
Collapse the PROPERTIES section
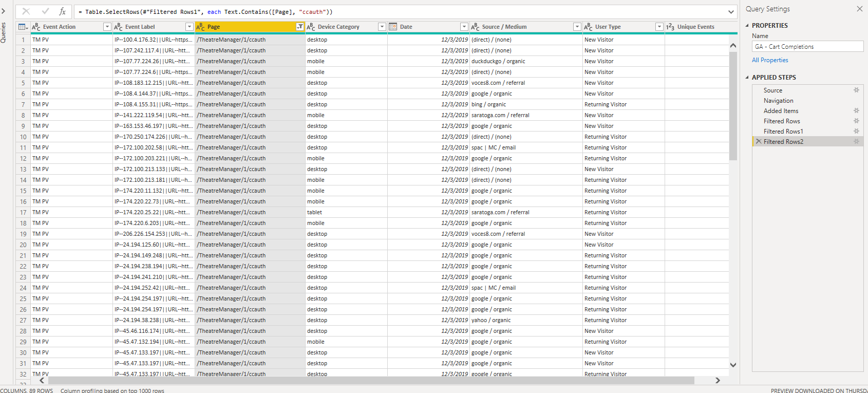click(x=747, y=25)
